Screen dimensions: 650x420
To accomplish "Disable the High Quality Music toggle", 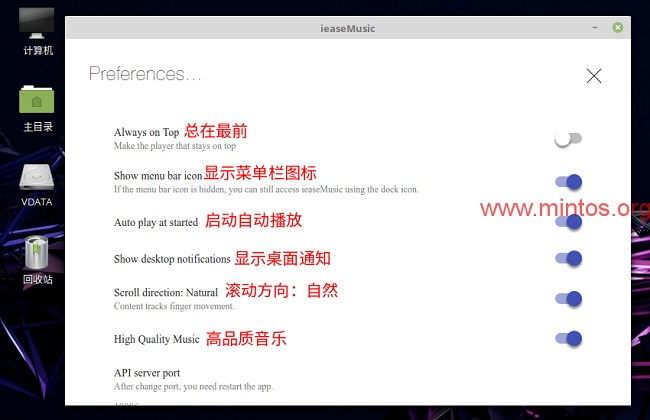I will click(x=569, y=339).
